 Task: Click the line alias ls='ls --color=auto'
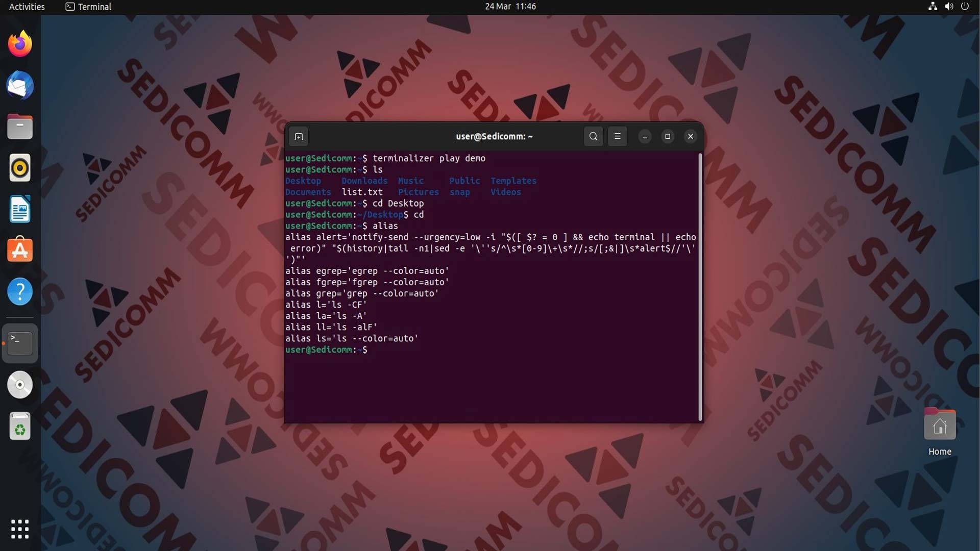[352, 338]
